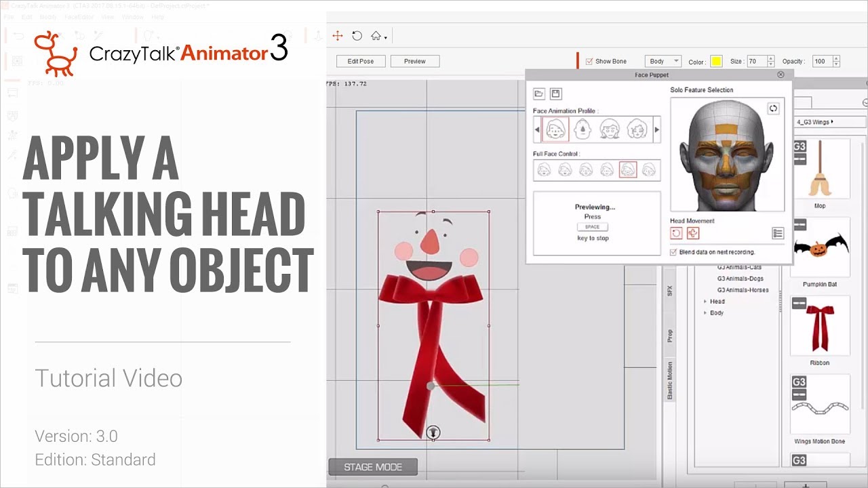
Task: Open the Body dropdown
Action: coord(663,61)
